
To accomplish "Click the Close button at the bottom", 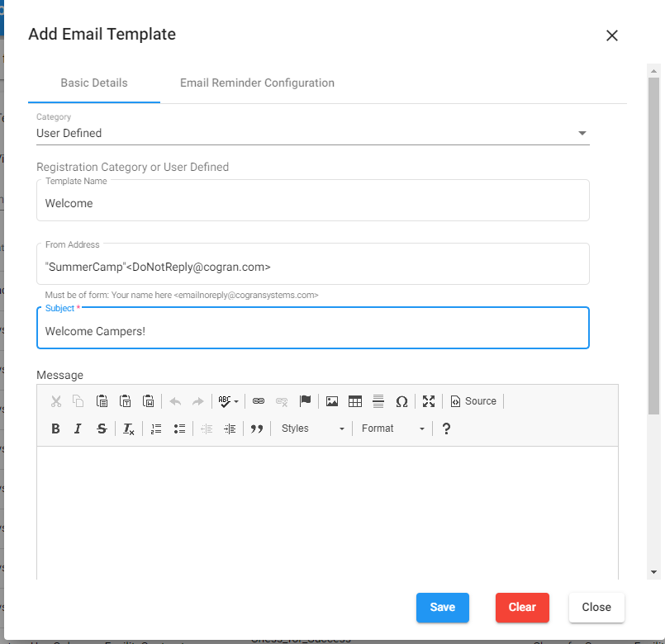I will (x=596, y=607).
